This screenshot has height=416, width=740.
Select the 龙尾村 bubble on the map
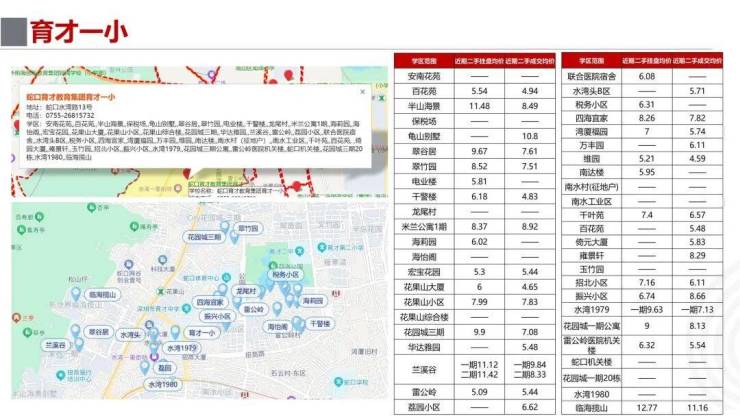coord(246,291)
